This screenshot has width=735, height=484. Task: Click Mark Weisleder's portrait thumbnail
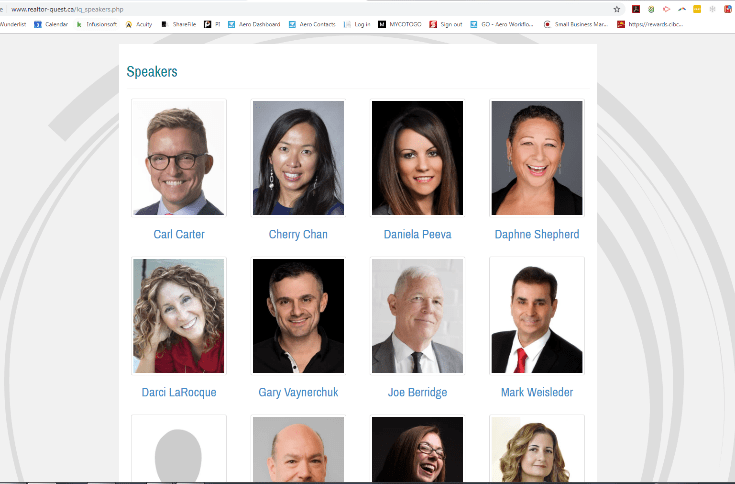537,316
